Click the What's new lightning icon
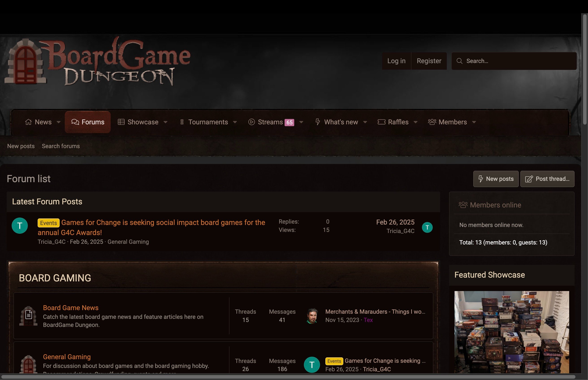 318,122
